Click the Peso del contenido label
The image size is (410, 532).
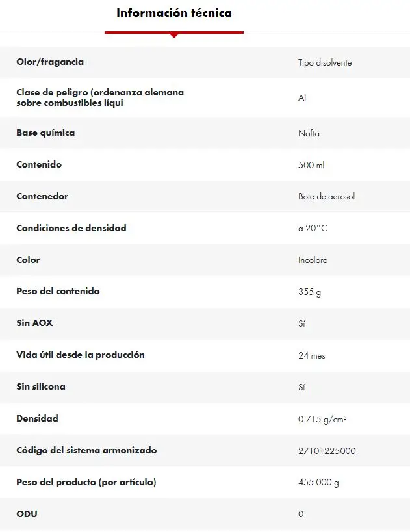58,292
